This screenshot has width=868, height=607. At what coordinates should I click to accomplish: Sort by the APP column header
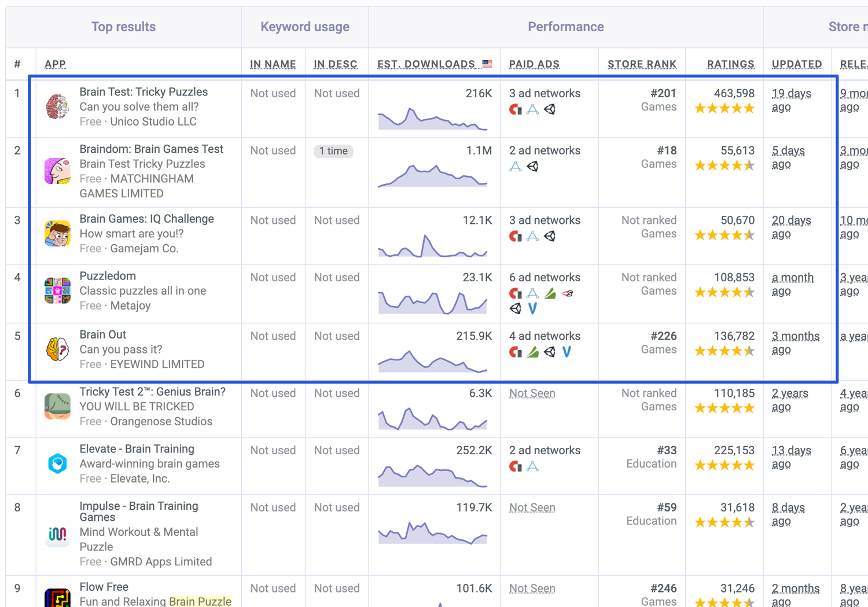(x=55, y=64)
